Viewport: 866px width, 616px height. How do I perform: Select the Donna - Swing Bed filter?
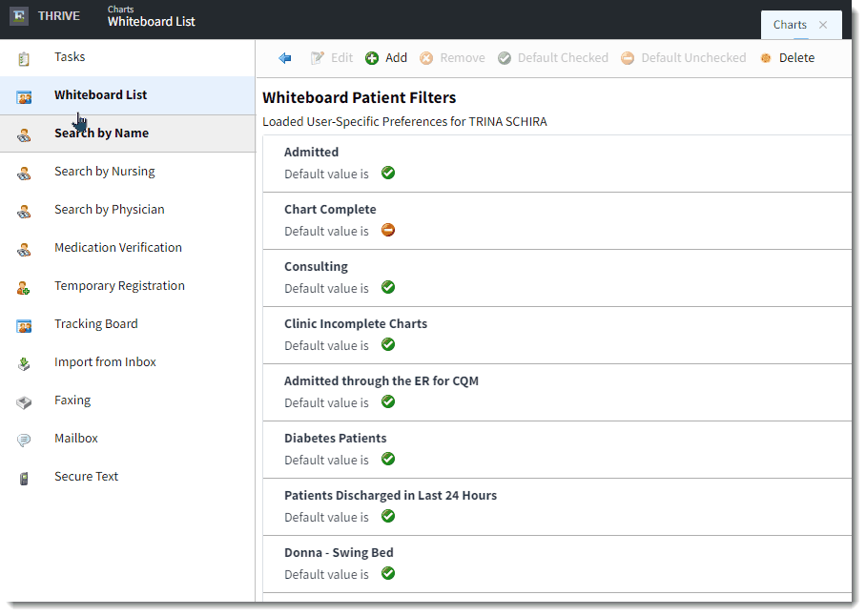click(x=557, y=565)
